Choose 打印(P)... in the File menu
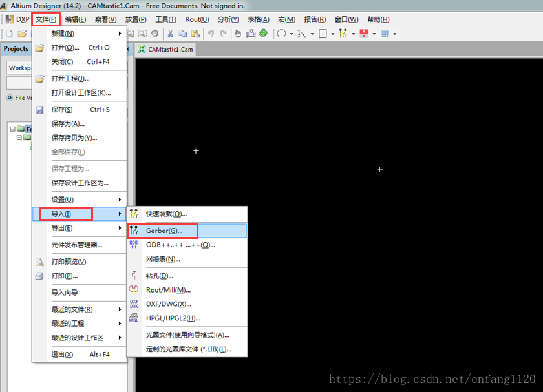Image resolution: width=543 pixels, height=392 pixels. 80,276
